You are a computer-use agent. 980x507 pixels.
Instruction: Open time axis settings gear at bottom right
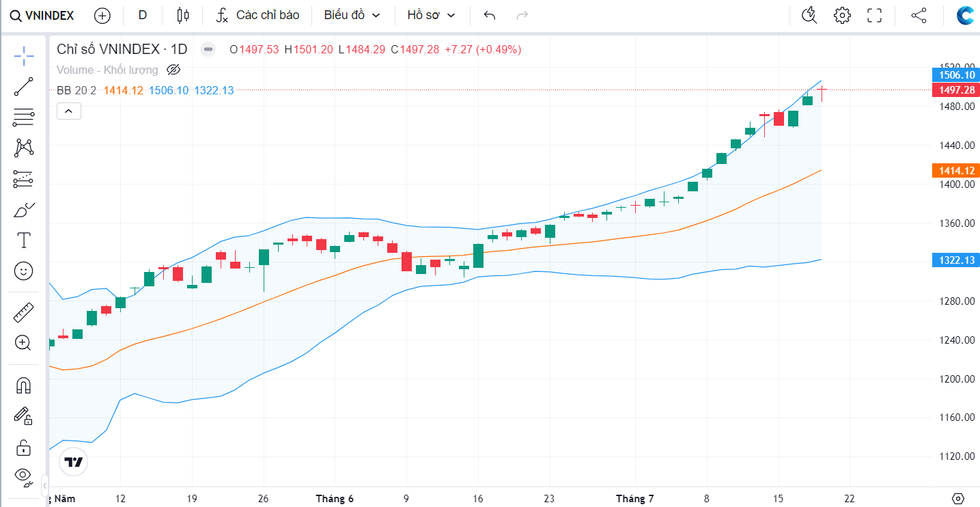(957, 498)
